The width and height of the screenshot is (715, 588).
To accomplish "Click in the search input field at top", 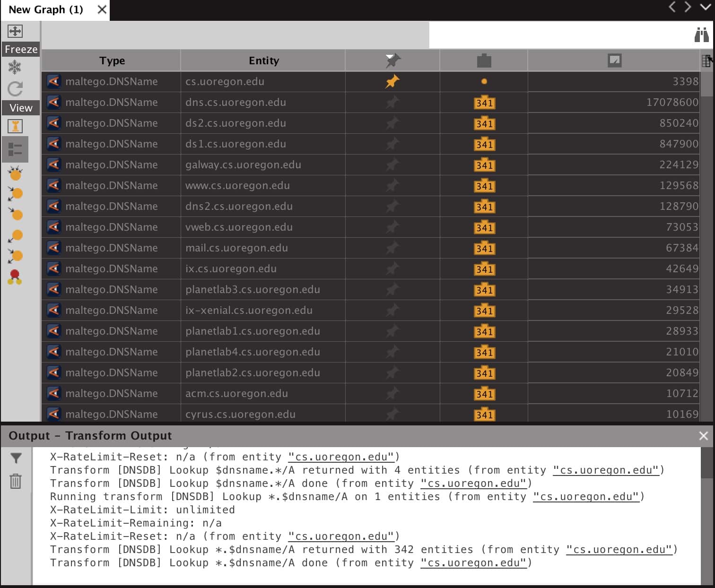I will pos(560,35).
